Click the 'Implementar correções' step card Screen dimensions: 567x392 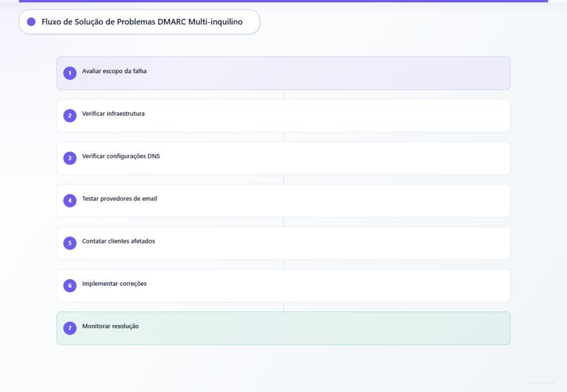[x=283, y=285]
